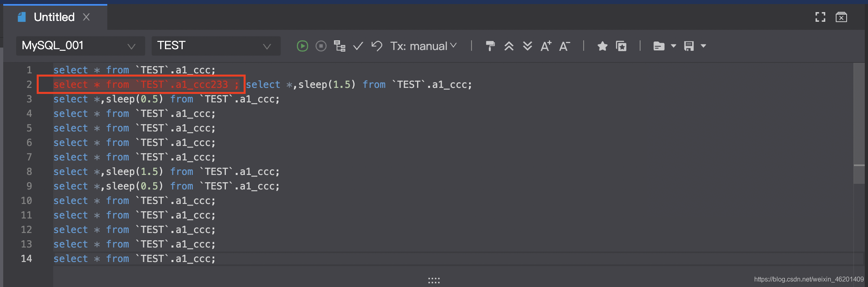
Task: Run the SQL with the green play icon
Action: pyautogui.click(x=302, y=46)
